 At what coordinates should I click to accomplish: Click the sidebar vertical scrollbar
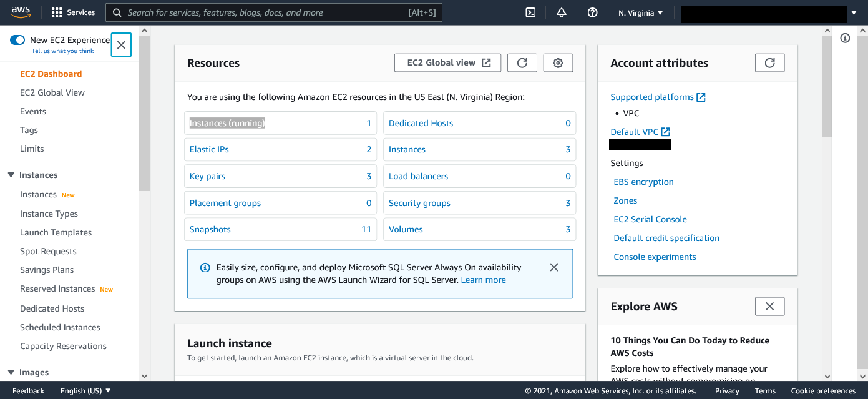point(144,112)
